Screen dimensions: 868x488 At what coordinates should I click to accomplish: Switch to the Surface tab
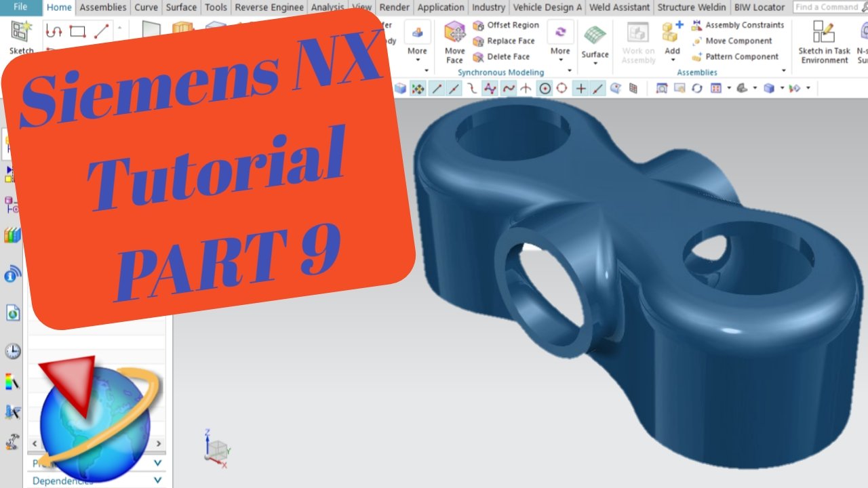(x=181, y=7)
